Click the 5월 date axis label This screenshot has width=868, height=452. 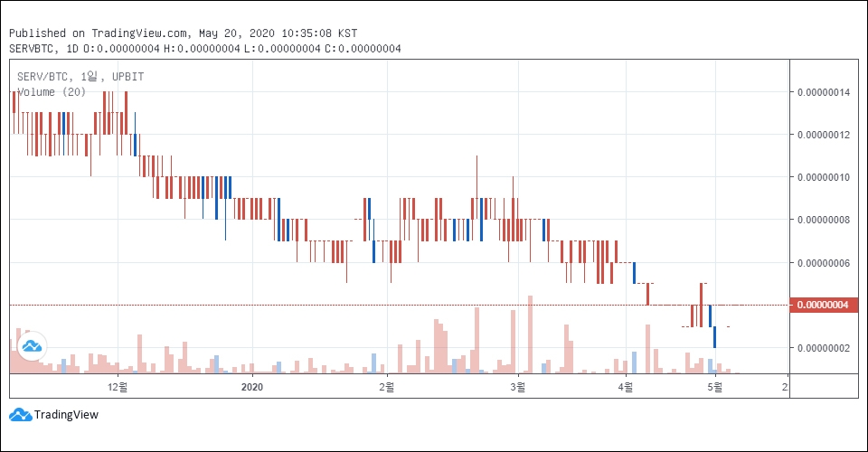point(714,387)
